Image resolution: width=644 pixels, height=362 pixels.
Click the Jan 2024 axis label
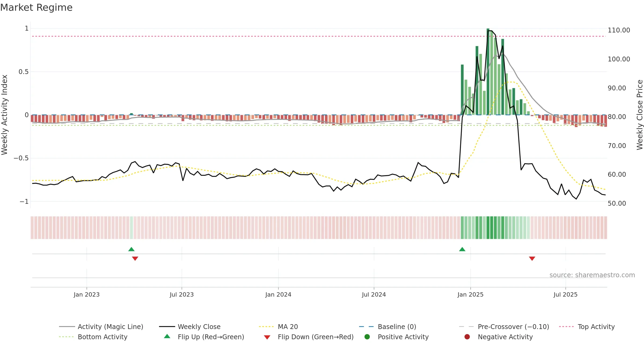point(278,294)
